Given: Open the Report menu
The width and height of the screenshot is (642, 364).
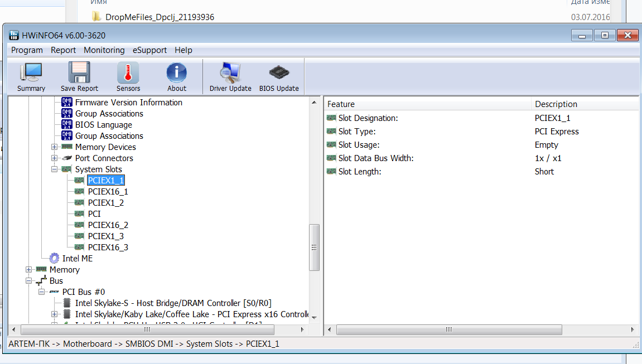Looking at the screenshot, I should [64, 50].
